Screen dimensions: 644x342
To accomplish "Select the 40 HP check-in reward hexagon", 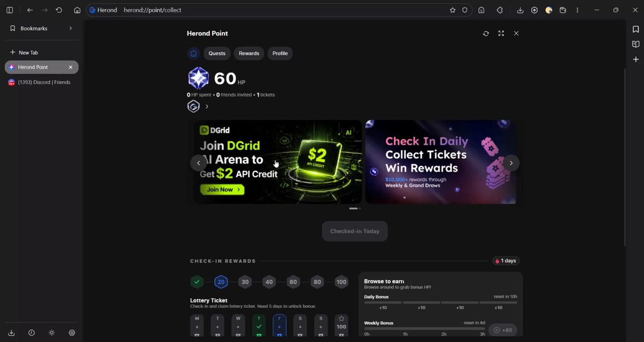I will tap(269, 281).
